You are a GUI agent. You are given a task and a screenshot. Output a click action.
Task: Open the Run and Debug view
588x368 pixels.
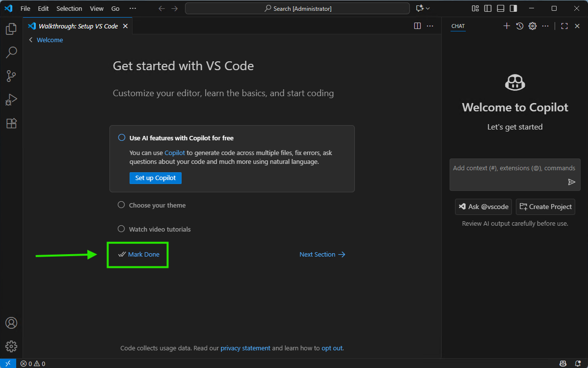tap(11, 100)
